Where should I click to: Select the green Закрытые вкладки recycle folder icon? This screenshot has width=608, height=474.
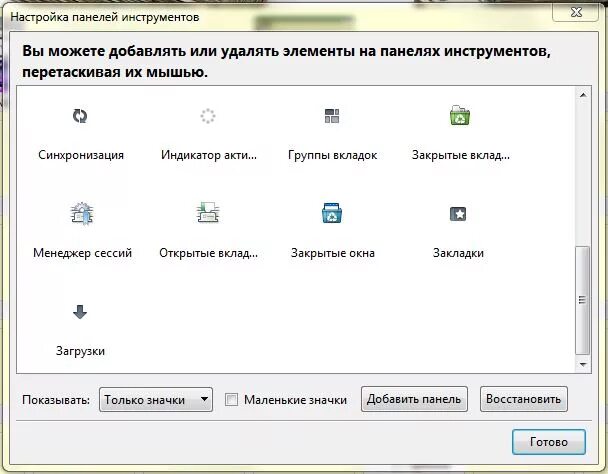460,115
